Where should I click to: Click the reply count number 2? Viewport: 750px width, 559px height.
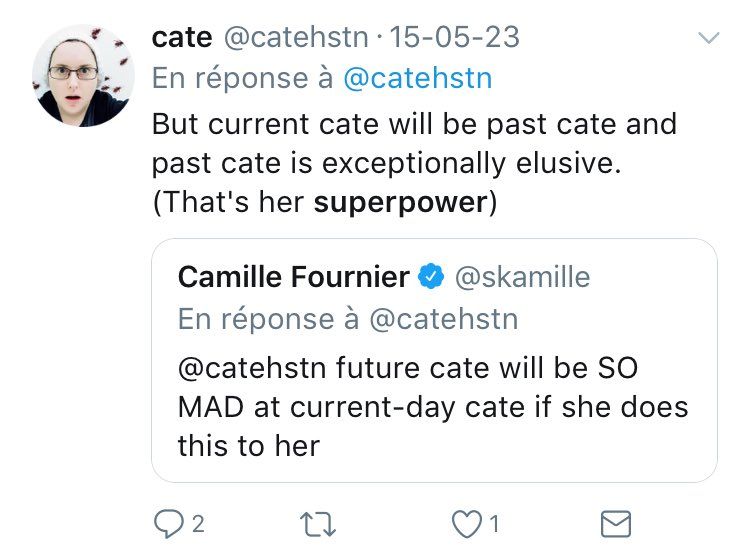[198, 523]
